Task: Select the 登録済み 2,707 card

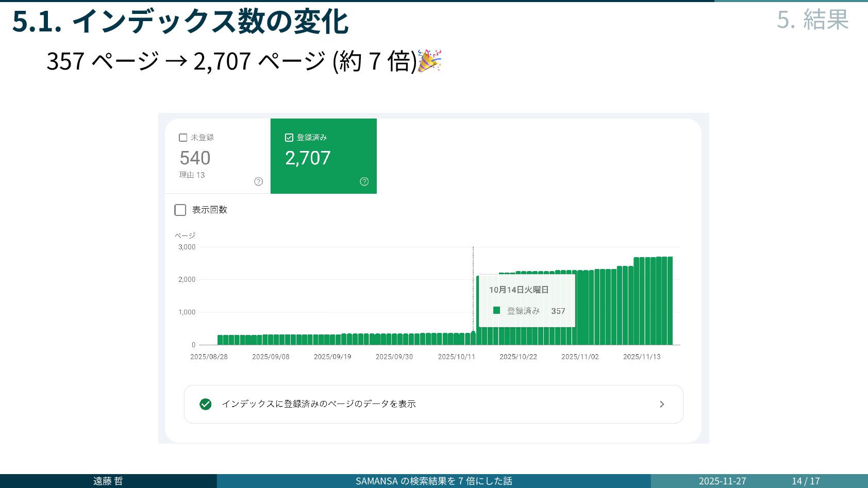Action: coord(324,156)
